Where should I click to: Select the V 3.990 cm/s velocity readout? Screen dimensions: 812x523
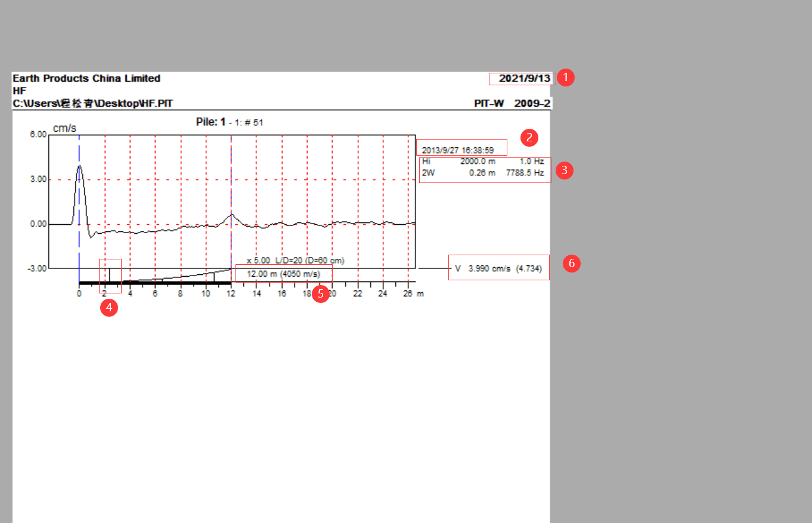point(498,268)
